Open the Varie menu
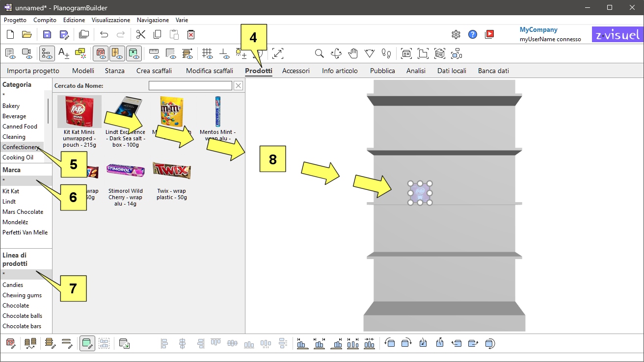 pos(182,20)
